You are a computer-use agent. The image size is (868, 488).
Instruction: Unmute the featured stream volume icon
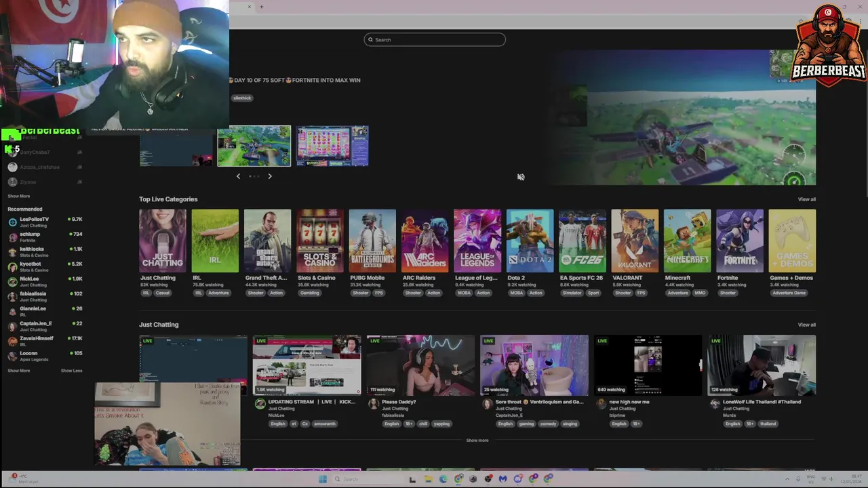(521, 177)
